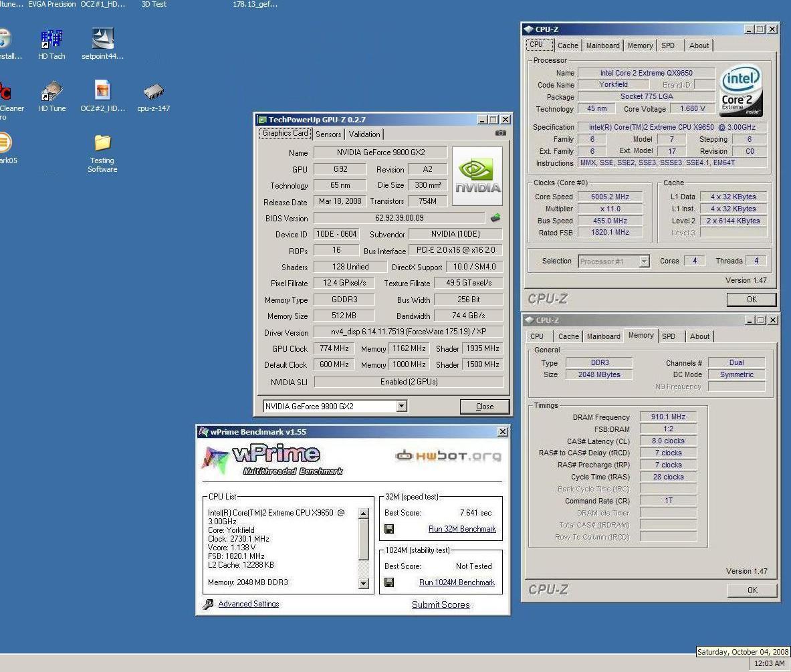The width and height of the screenshot is (791, 672).
Task: Click NVIDIA SLI Enabled (2 GPUs) field
Action: tap(409, 381)
